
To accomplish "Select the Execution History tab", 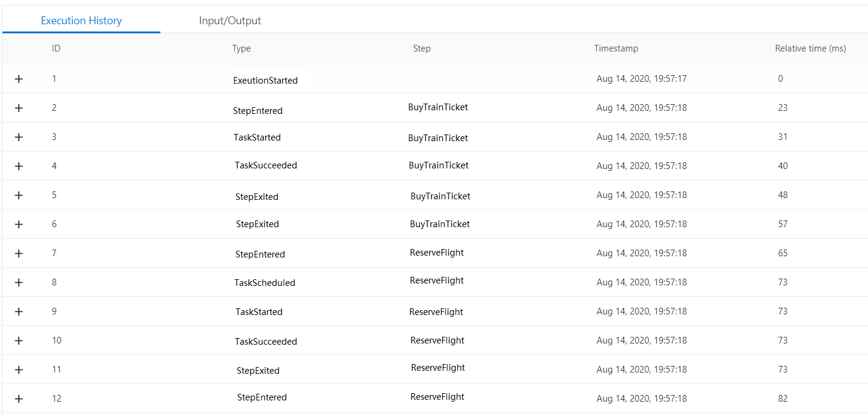I will click(81, 20).
